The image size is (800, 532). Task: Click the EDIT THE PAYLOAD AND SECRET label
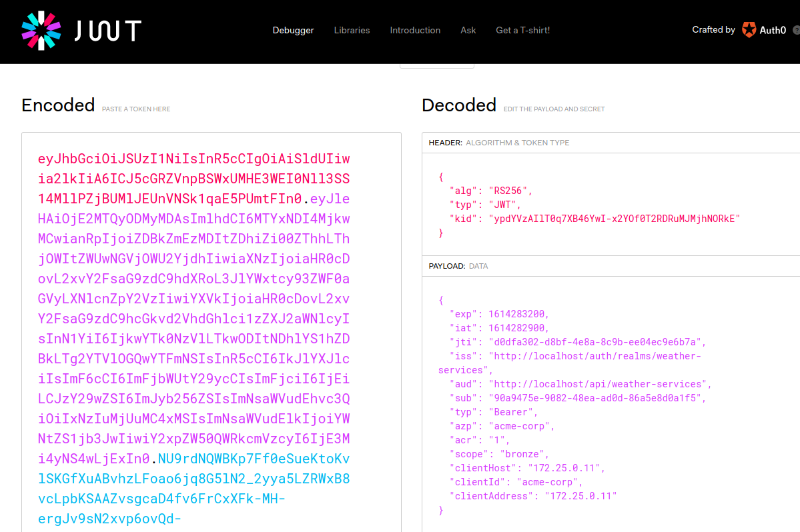(x=554, y=109)
